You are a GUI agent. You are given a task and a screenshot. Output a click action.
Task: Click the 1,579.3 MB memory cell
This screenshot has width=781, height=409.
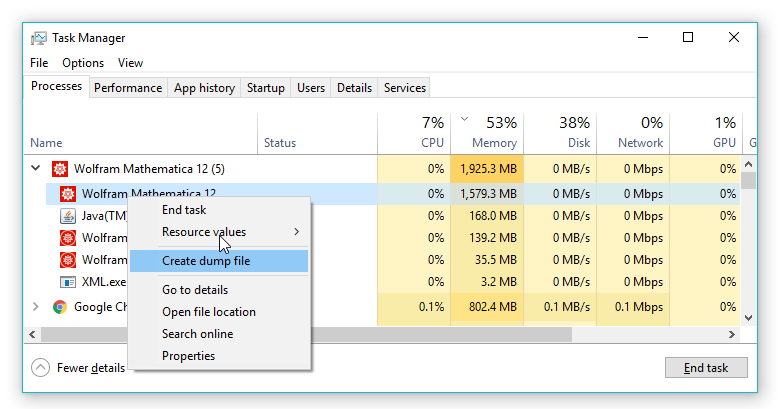[x=487, y=194]
